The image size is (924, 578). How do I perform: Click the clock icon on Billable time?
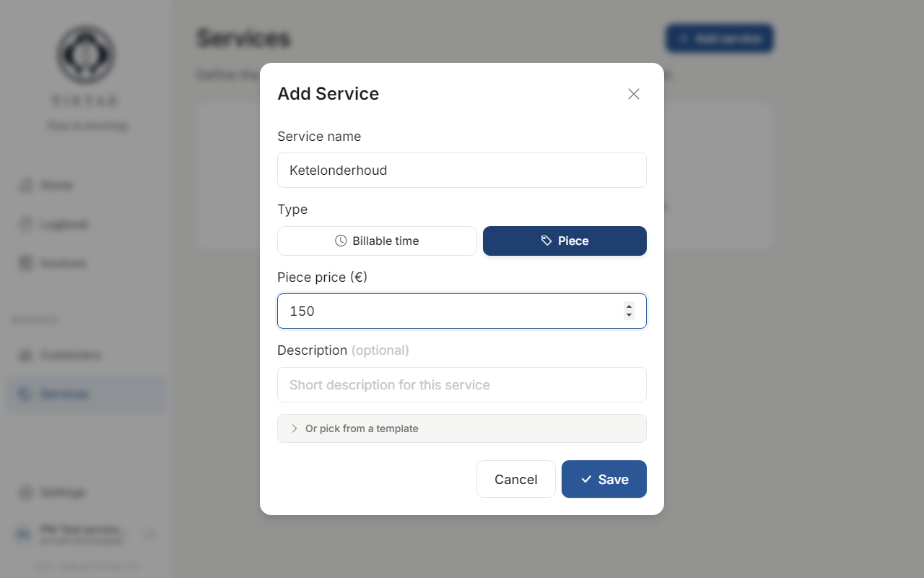coord(341,241)
